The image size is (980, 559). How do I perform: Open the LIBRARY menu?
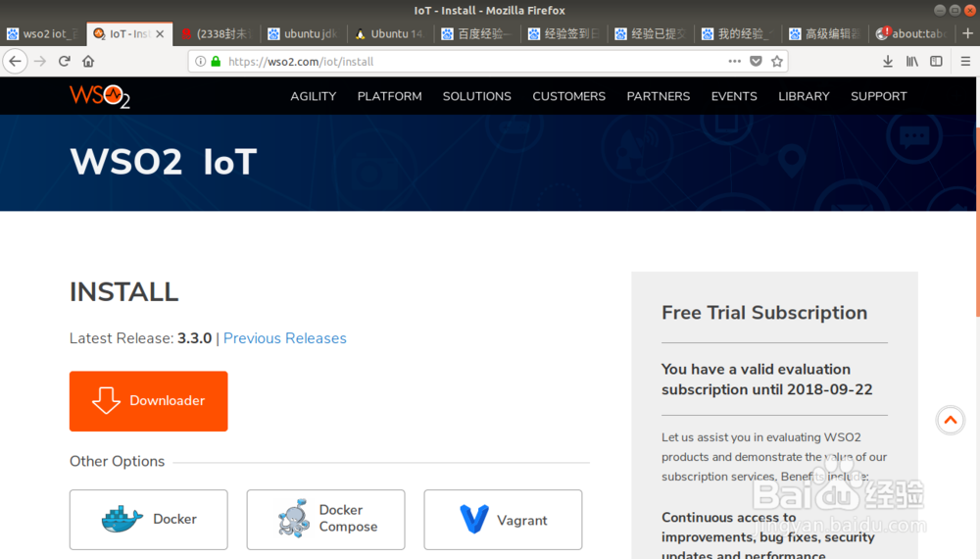(x=804, y=96)
